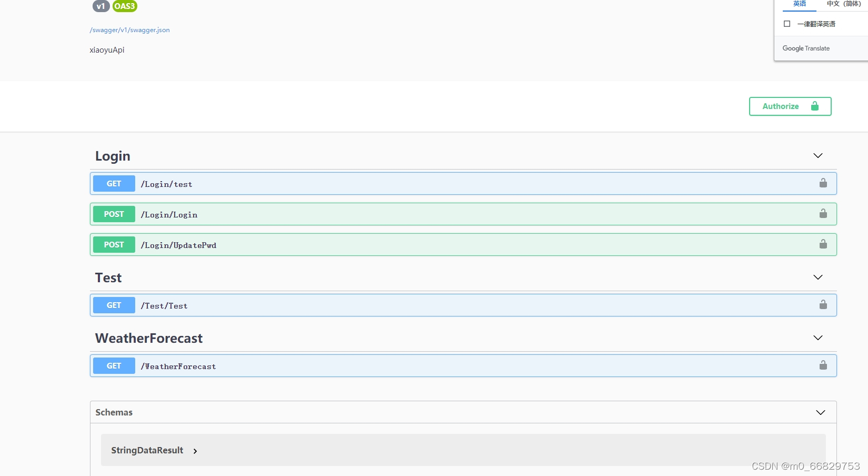Click the v1 version badge
Screen dimensions: 868x476
(101, 6)
